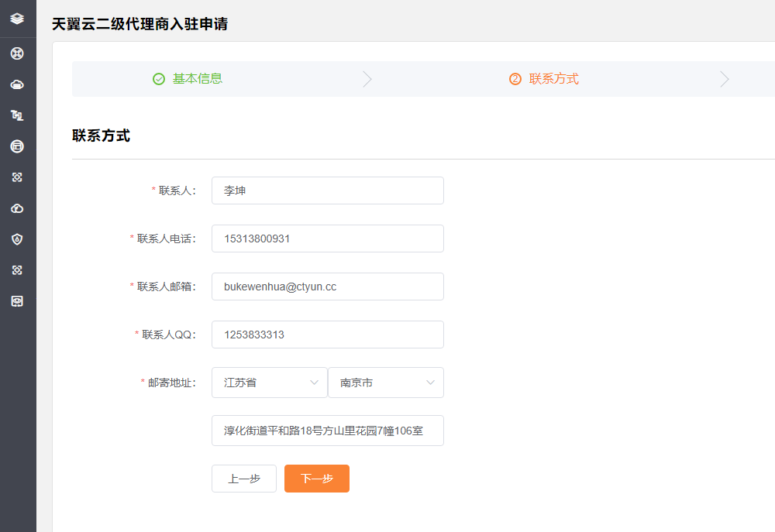Image resolution: width=775 pixels, height=532 pixels.
Task: Open the 南京市 city dropdown
Action: point(385,383)
